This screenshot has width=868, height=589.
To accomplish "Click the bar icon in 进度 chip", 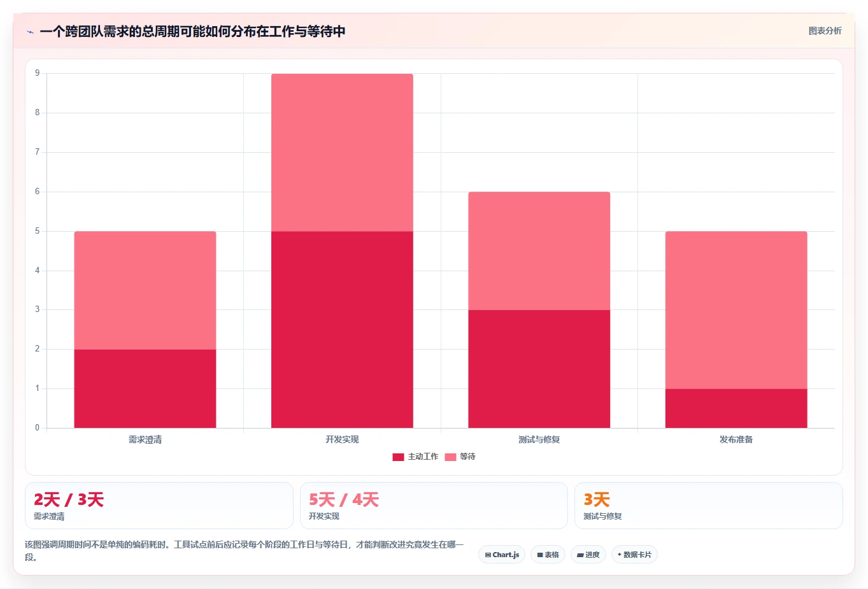I will coord(580,555).
